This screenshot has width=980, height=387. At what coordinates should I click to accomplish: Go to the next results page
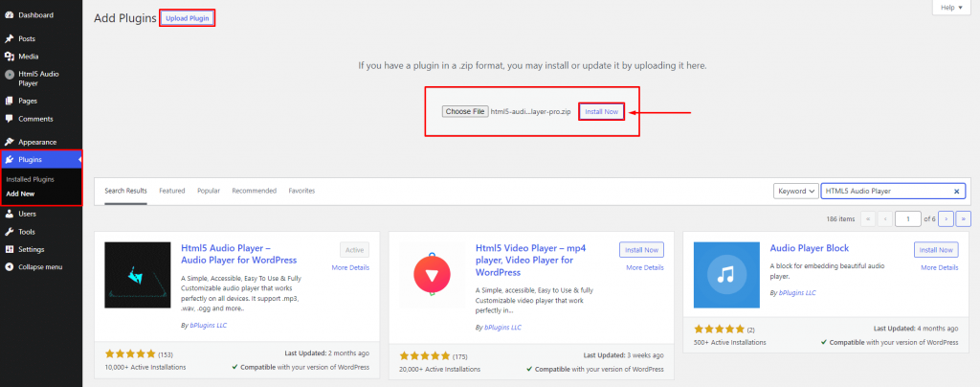pyautogui.click(x=947, y=218)
